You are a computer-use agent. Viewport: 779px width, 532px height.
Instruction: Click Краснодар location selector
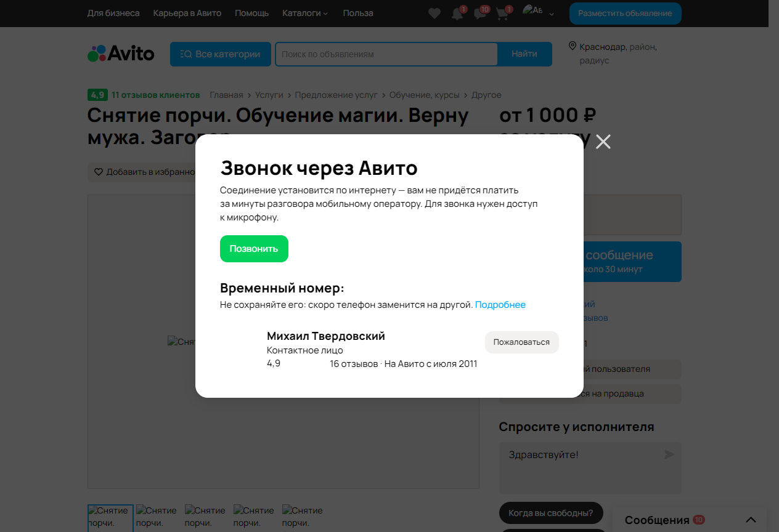(603, 47)
